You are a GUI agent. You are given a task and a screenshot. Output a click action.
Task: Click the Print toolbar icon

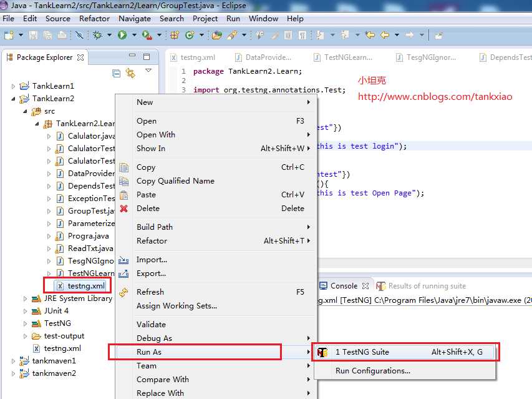(x=62, y=35)
